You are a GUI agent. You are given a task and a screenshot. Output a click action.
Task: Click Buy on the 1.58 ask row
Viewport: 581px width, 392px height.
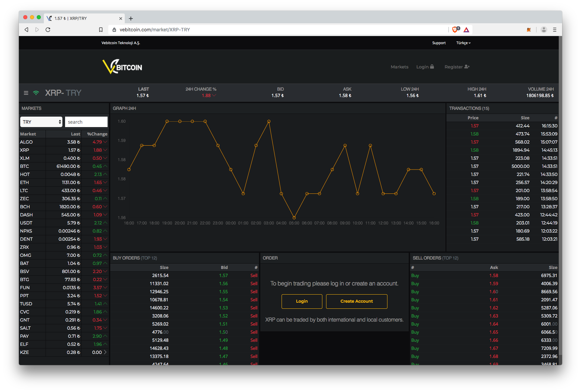pos(415,275)
